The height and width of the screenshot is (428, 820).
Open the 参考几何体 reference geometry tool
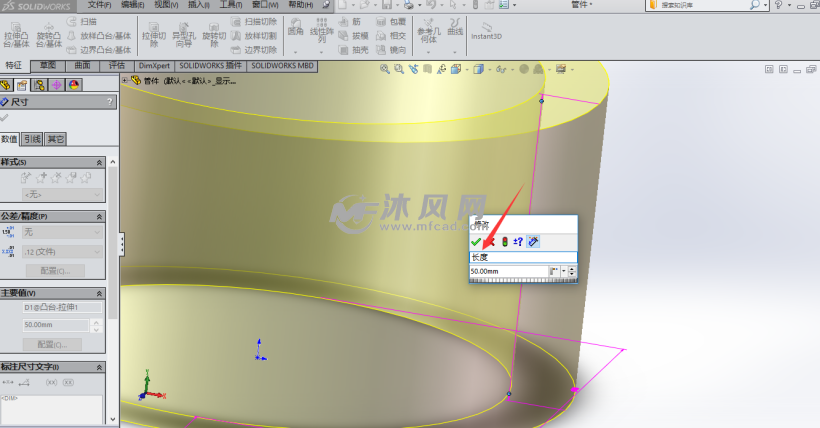(x=429, y=30)
